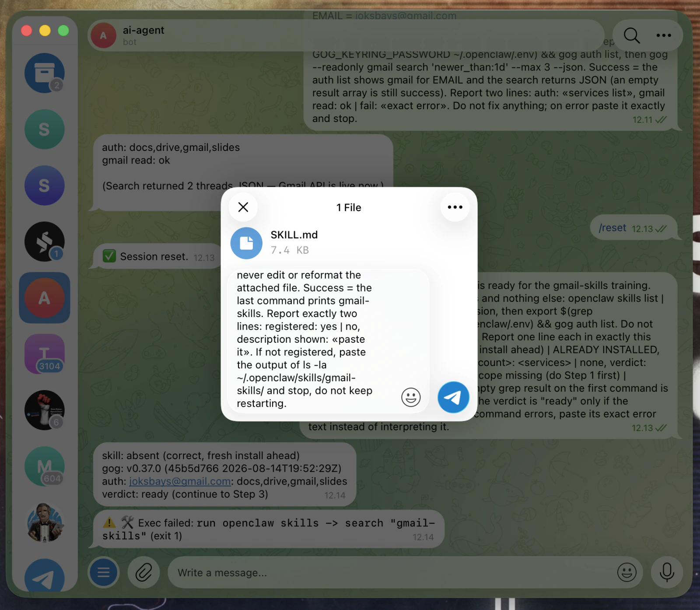This screenshot has width=700, height=610.
Task: Click the ai-agent avatar in chat header
Action: [103, 35]
